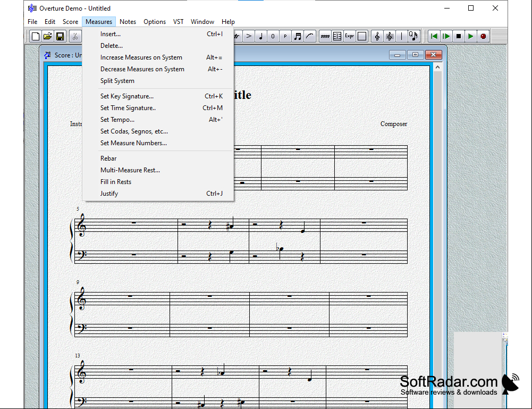Image resolution: width=532 pixels, height=409 pixels.
Task: Select Decrease Measures on System
Action: [x=158, y=69]
